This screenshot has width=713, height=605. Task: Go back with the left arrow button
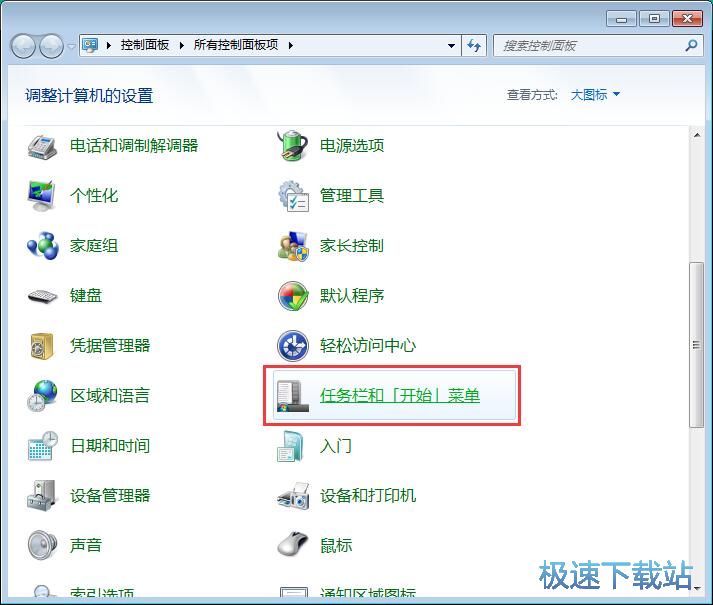click(x=23, y=46)
